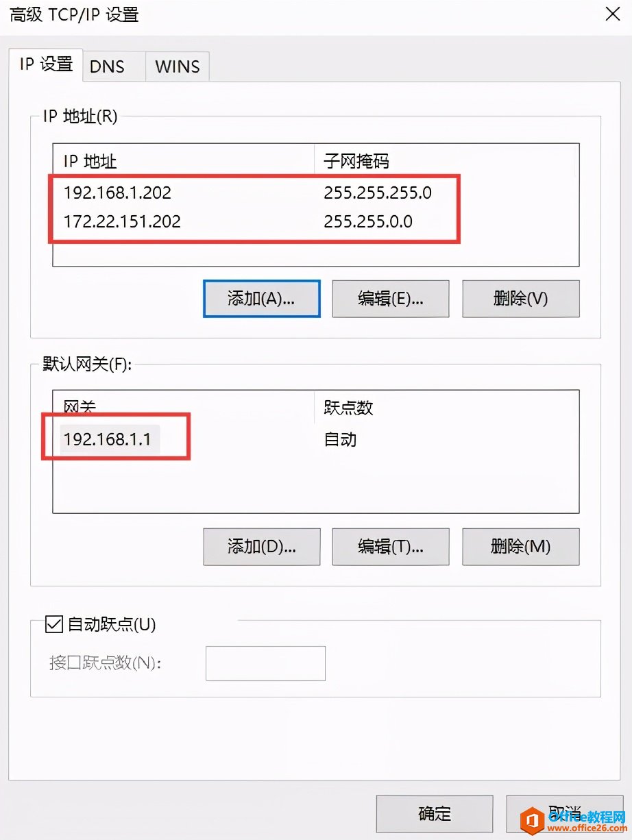The width and height of the screenshot is (632, 840).
Task: Open the WINS tab
Action: (x=178, y=66)
